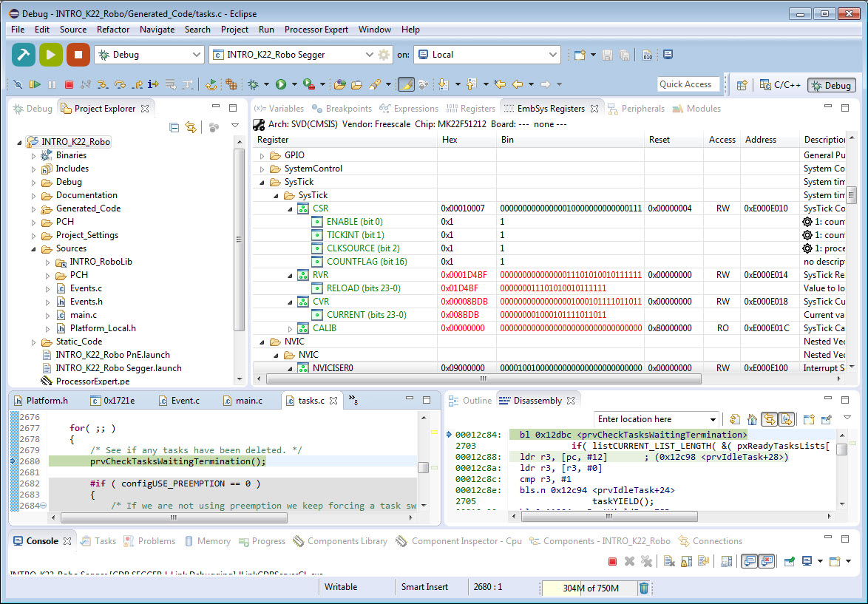The width and height of the screenshot is (868, 604).
Task: Click the Resume icon in debug toolbar
Action: click(35, 84)
